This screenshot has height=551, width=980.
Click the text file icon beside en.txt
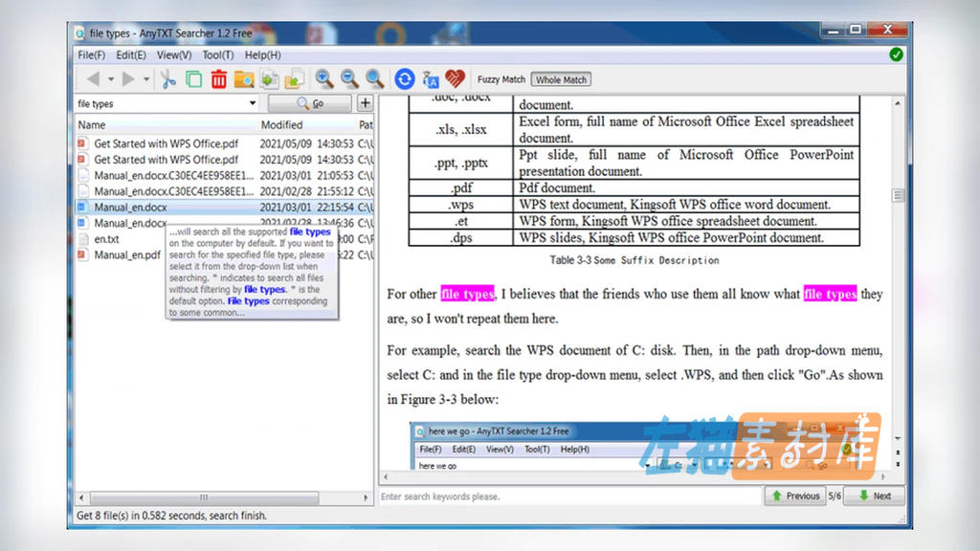(x=82, y=238)
